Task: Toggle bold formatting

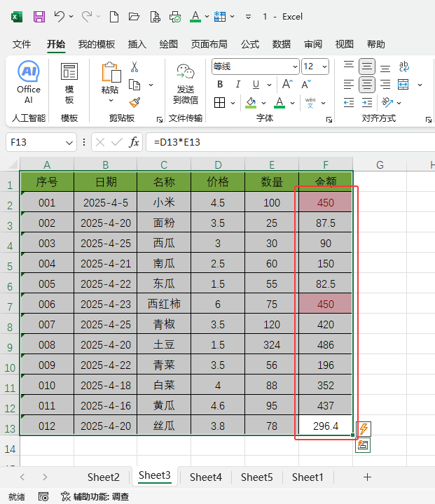Action: pyautogui.click(x=220, y=85)
